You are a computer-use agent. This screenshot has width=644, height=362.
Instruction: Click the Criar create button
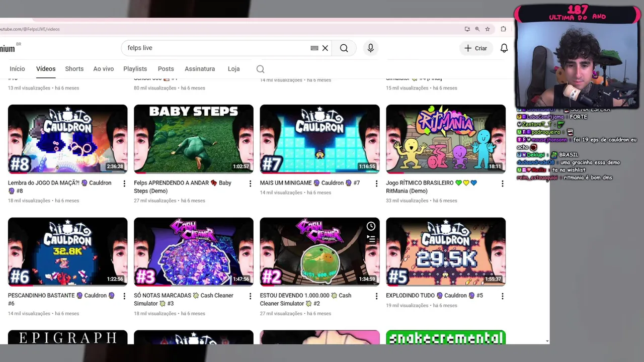pyautogui.click(x=475, y=48)
